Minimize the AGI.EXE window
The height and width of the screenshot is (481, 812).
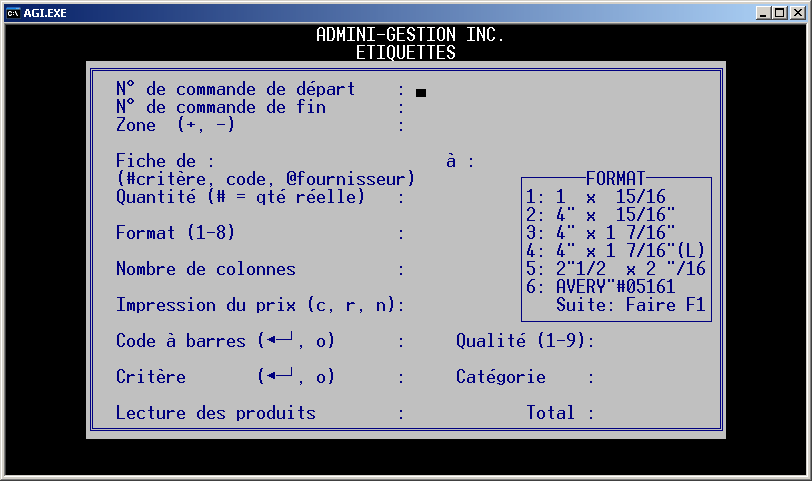762,12
